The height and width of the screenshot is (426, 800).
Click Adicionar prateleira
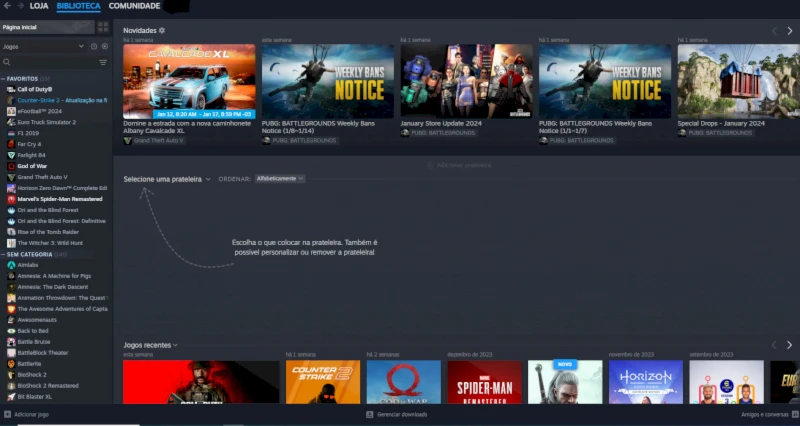pyautogui.click(x=459, y=165)
